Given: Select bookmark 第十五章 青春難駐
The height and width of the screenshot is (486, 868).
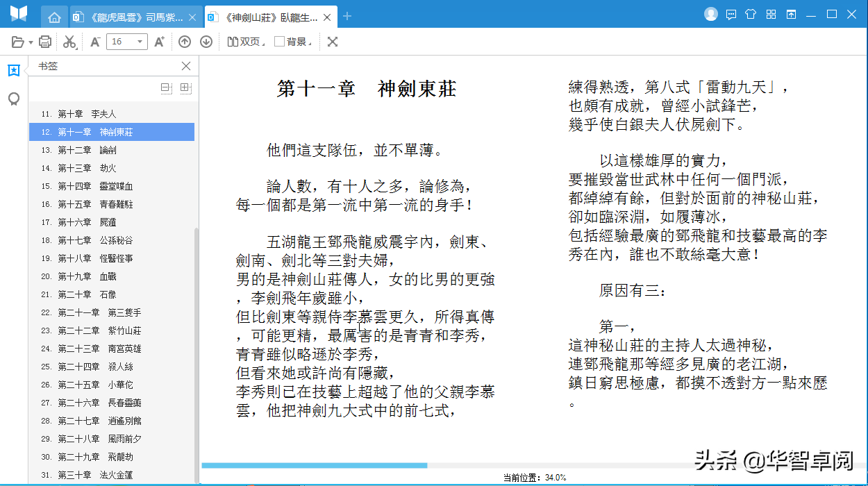Looking at the screenshot, I should [x=112, y=204].
